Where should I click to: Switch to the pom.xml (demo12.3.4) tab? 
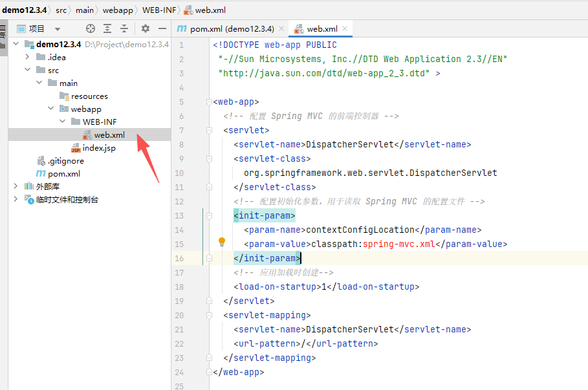click(230, 28)
